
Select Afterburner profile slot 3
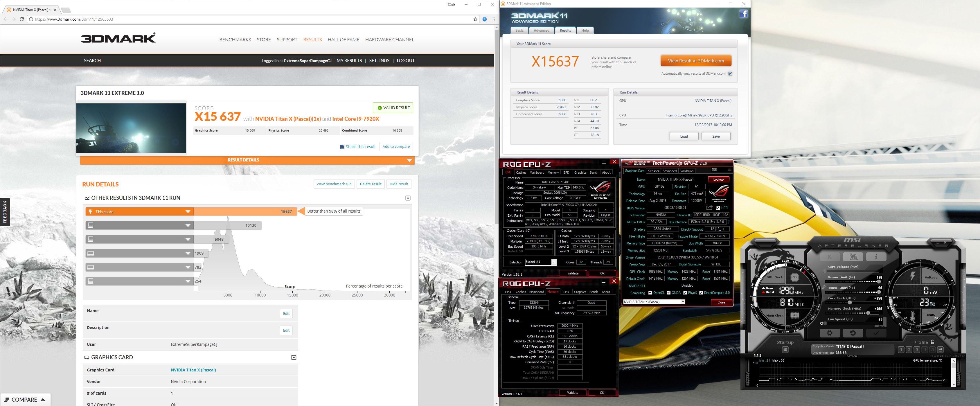coord(917,350)
